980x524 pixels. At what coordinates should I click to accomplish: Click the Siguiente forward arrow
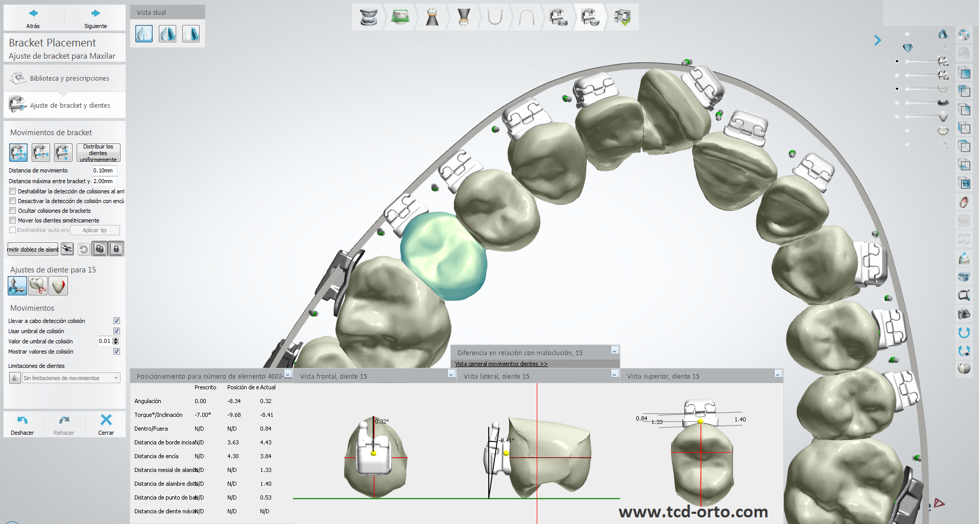click(x=95, y=14)
